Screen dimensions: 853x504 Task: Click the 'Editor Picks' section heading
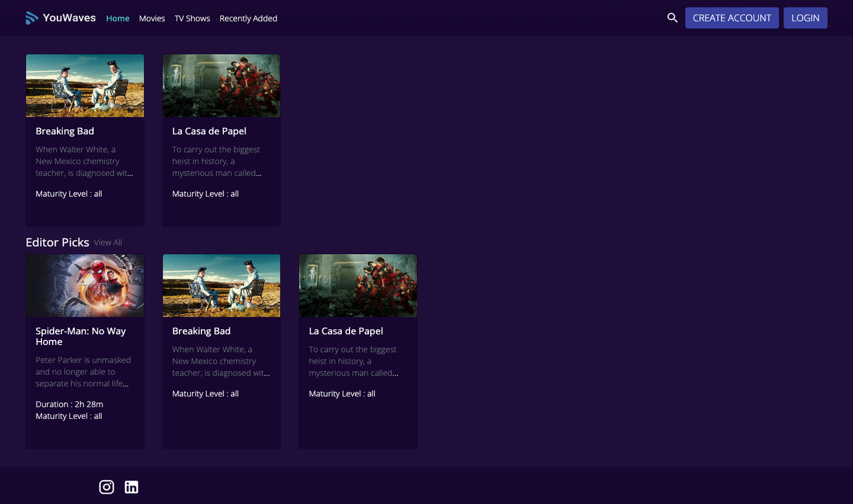point(58,242)
